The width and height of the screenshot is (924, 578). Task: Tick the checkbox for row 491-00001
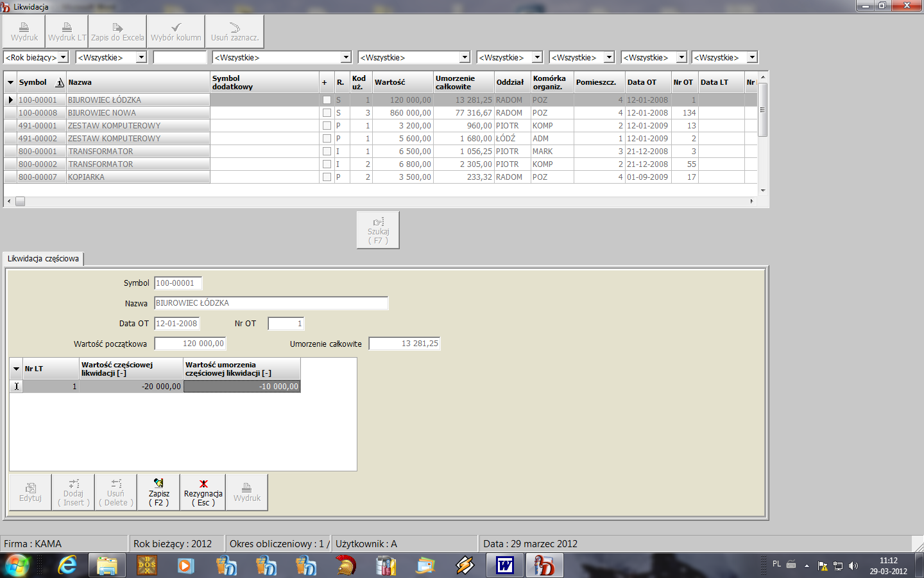coord(327,126)
